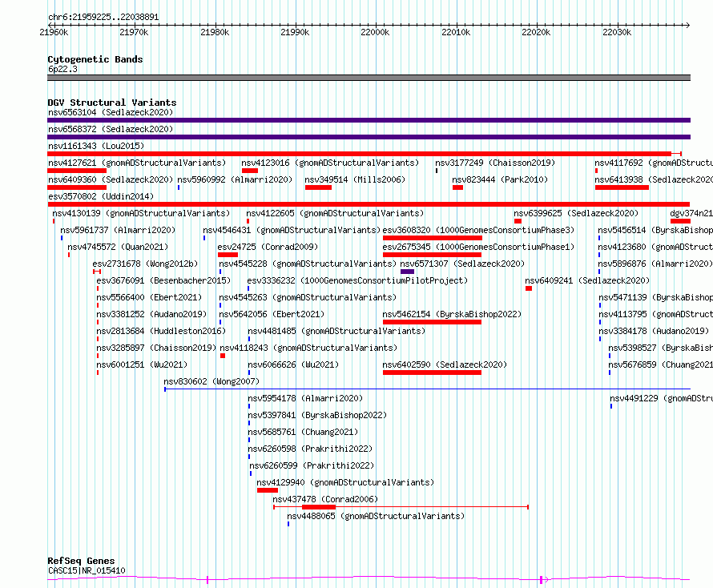
Task: Click nsv3381252 (Audano2019) label
Action: 151,314
